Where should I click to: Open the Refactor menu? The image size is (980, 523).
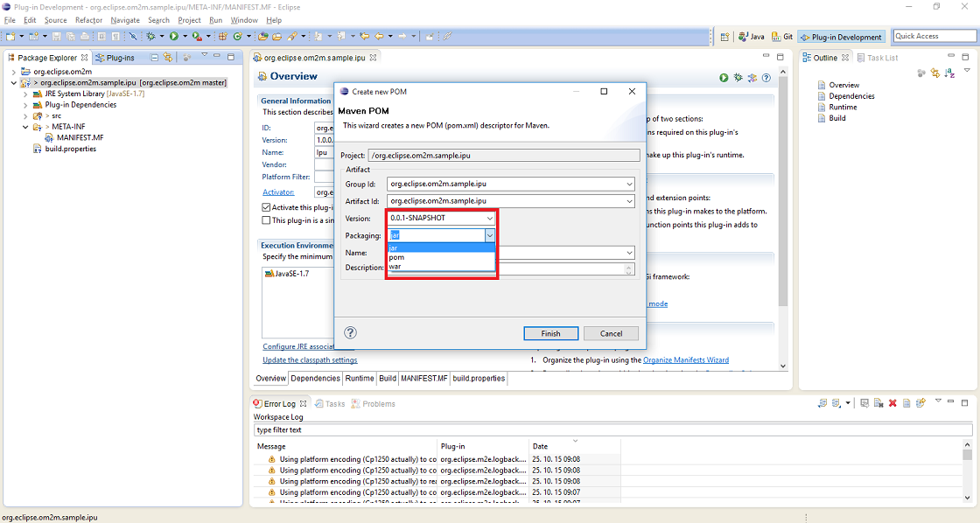[88, 20]
